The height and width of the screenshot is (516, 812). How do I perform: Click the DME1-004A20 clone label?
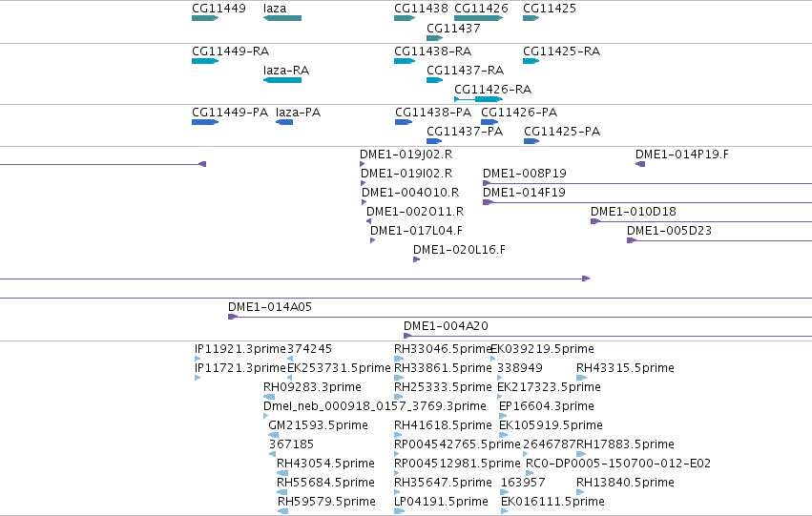(446, 326)
